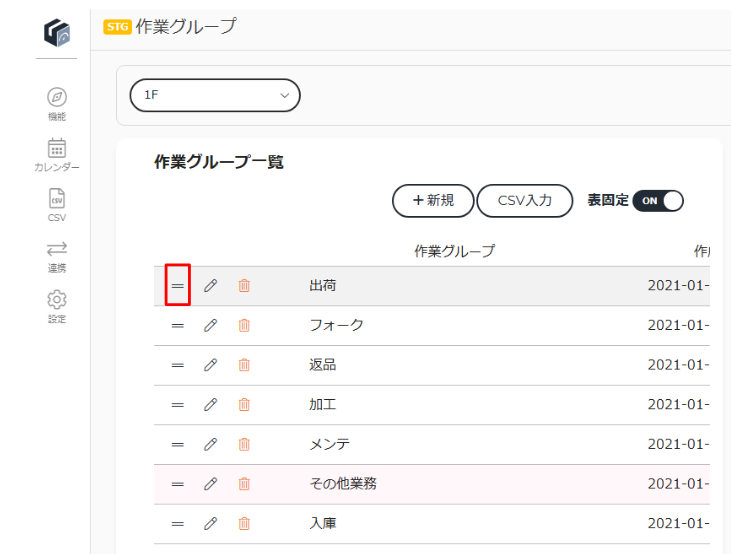This screenshot has height=554, width=735.
Task: Open the CSV sidebar icon
Action: pos(57,198)
